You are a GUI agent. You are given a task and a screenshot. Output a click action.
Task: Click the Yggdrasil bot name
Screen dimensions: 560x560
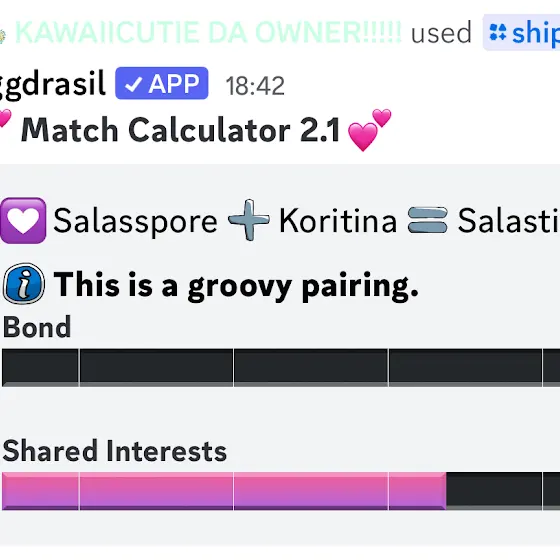tap(52, 84)
